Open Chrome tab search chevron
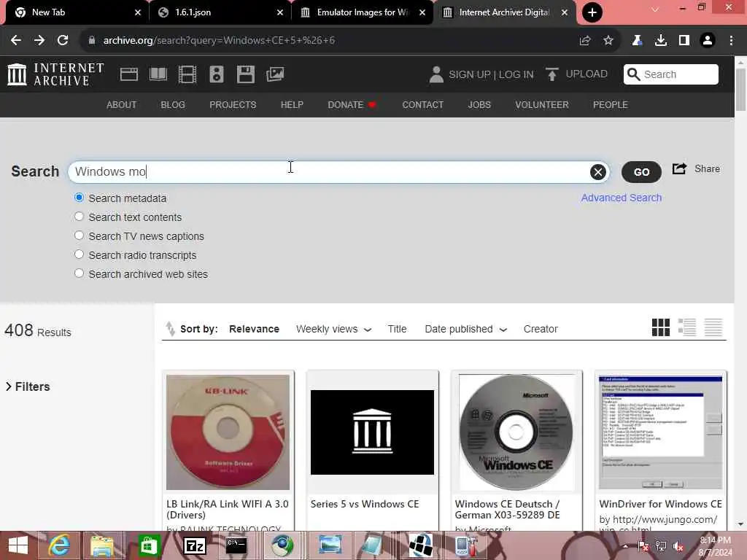The width and height of the screenshot is (747, 560). (655, 9)
